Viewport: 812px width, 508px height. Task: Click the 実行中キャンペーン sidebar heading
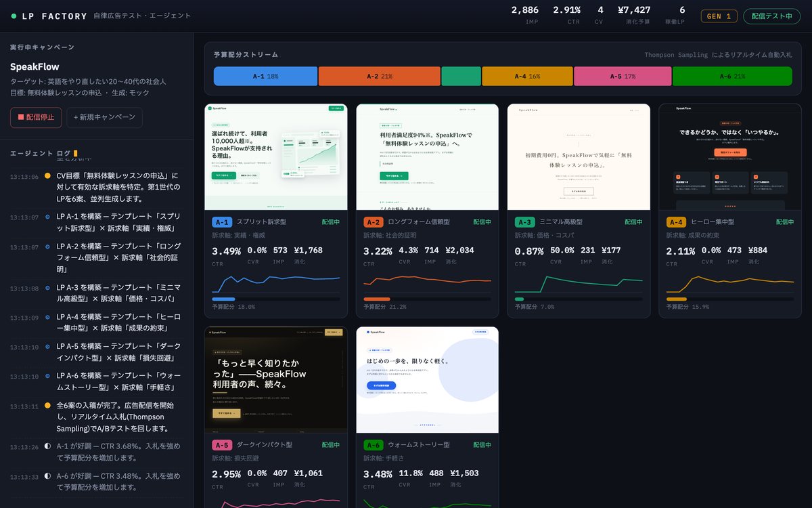pyautogui.click(x=42, y=47)
